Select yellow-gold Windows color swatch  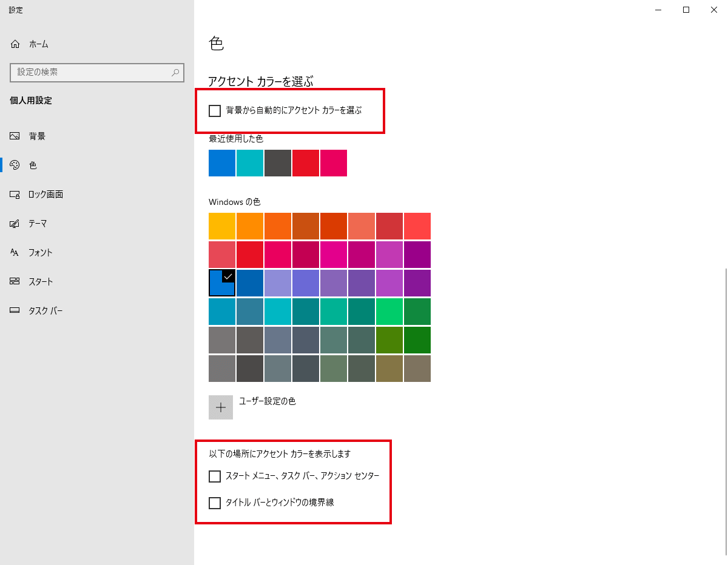222,226
